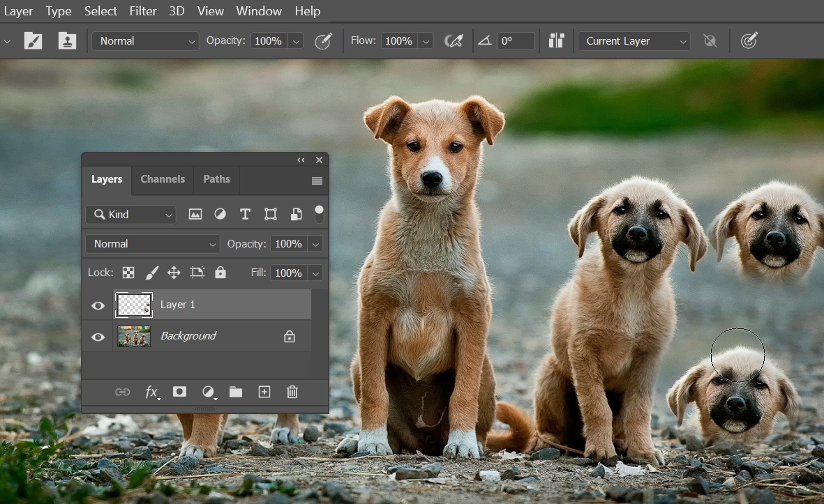
Task: Click the lock transparent pixels icon
Action: 128,273
